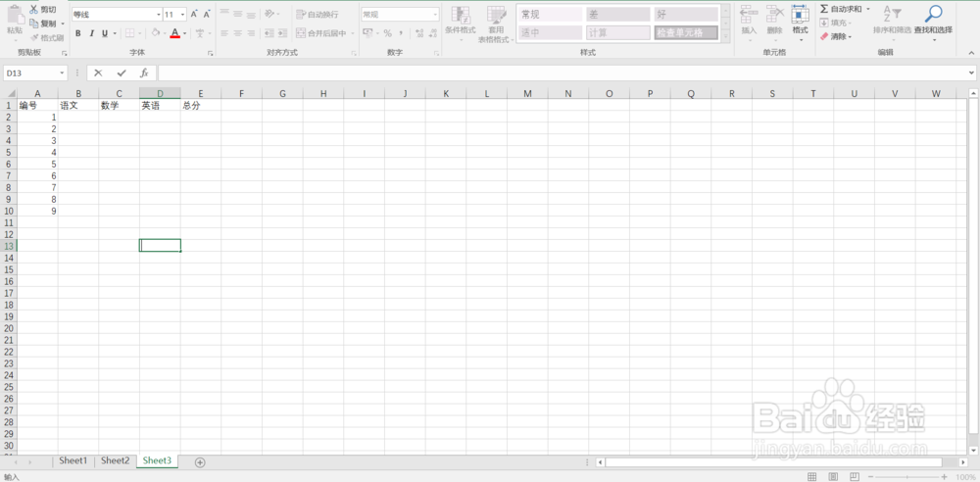The height and width of the screenshot is (482, 980).
Task: Apply comma style
Action: pos(401,33)
